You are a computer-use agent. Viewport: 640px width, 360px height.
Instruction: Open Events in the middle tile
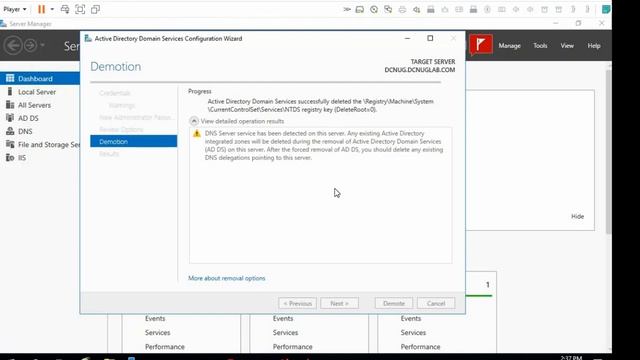pos(283,318)
